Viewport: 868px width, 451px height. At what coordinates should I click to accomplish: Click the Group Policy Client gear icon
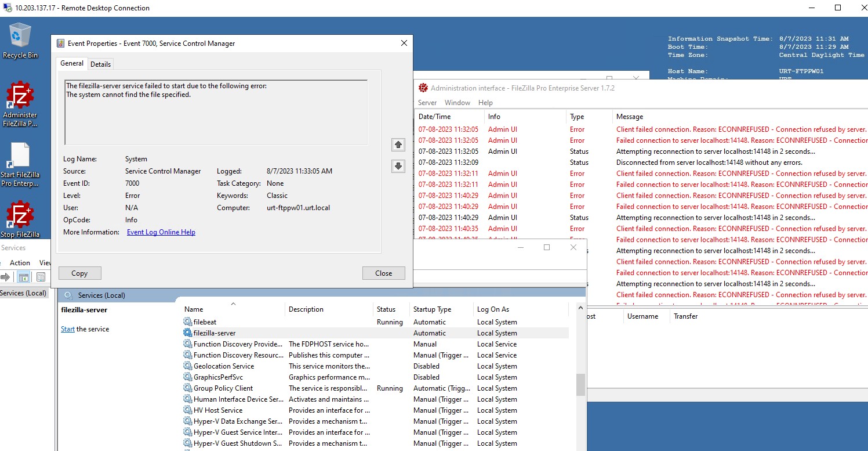187,388
